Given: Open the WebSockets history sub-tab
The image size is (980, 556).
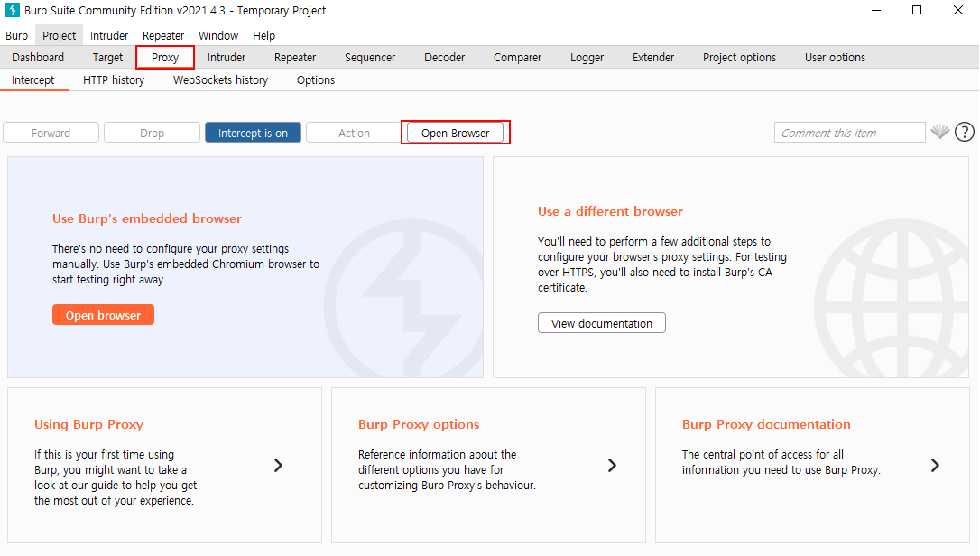Looking at the screenshot, I should coord(220,80).
